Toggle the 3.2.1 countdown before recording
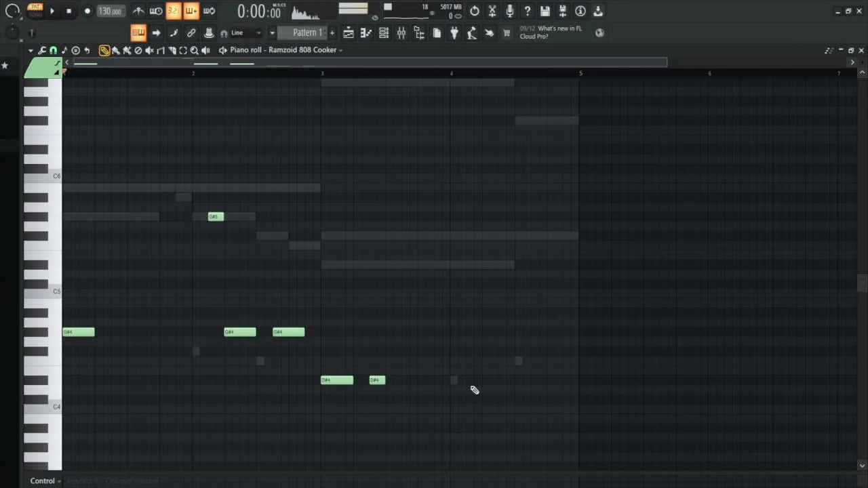This screenshot has width=868, height=488. pyautogui.click(x=174, y=11)
